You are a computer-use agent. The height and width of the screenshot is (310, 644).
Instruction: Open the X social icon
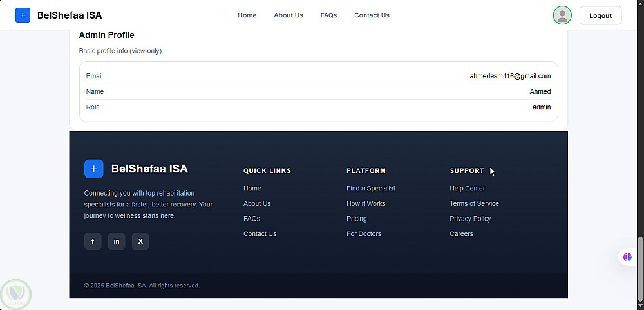pos(140,241)
